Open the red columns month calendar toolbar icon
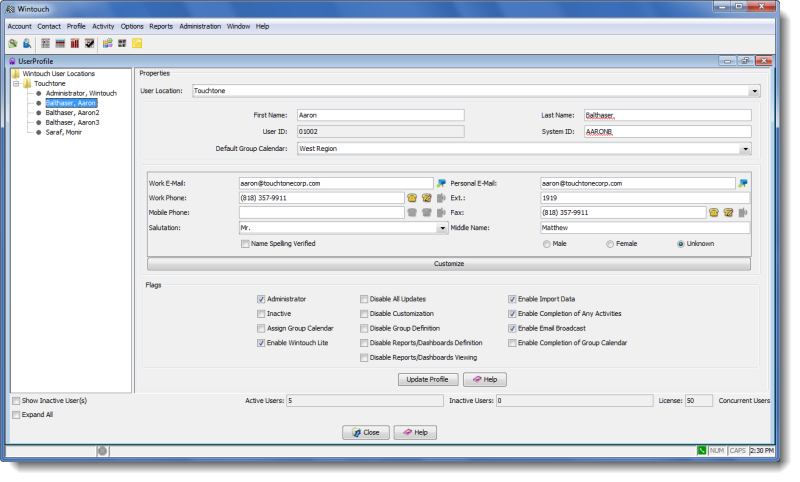Viewport: 800px width, 482px height. (x=75, y=44)
